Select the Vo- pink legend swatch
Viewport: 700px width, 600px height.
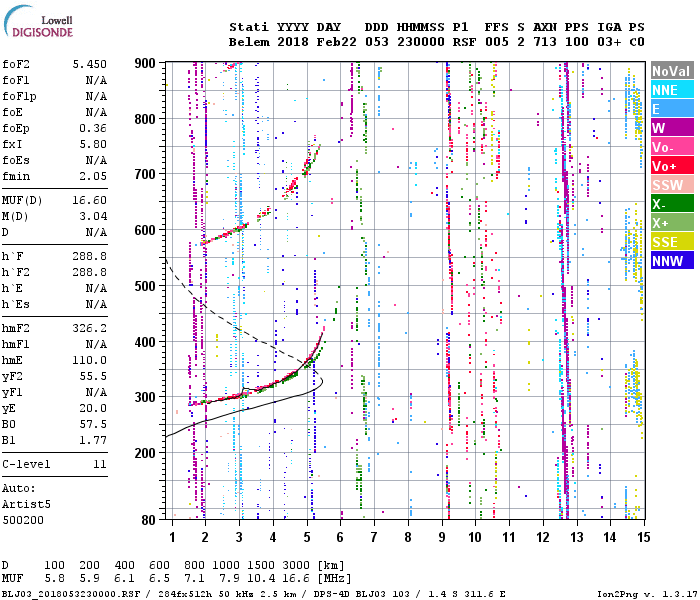[672, 147]
